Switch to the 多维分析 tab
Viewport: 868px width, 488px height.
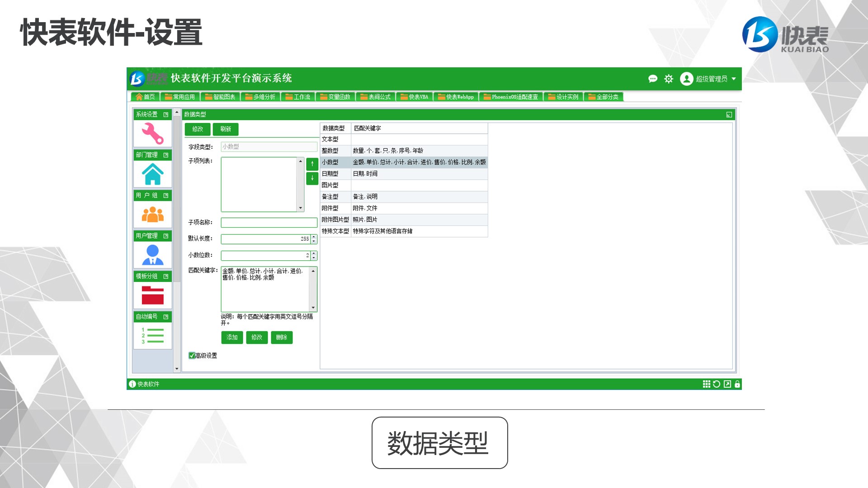point(260,97)
